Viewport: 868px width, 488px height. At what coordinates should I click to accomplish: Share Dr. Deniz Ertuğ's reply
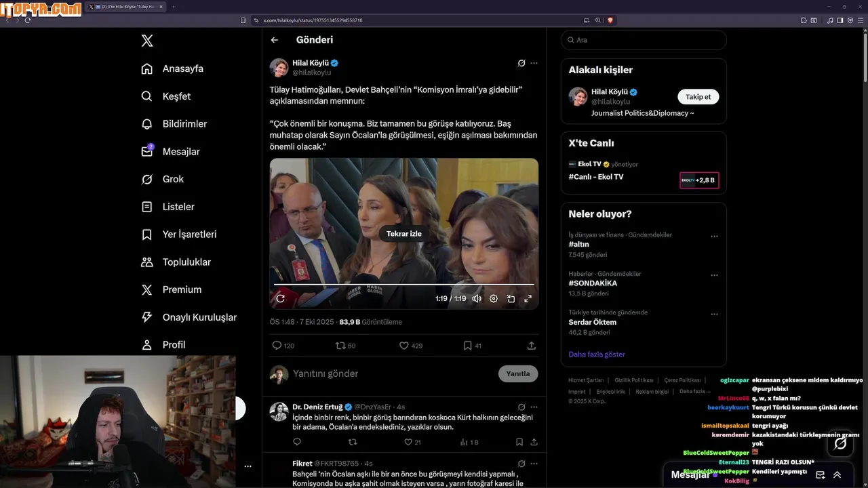tap(534, 442)
